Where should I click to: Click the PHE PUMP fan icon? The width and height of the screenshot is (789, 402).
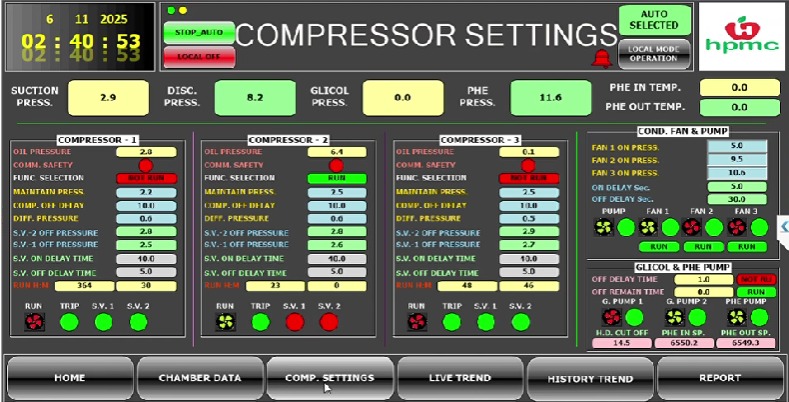[736, 317]
